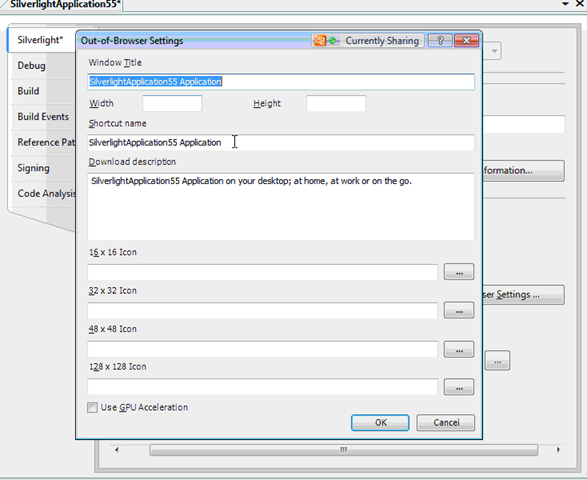The width and height of the screenshot is (587, 480).
Task: Click the Cancel button
Action: click(x=445, y=422)
